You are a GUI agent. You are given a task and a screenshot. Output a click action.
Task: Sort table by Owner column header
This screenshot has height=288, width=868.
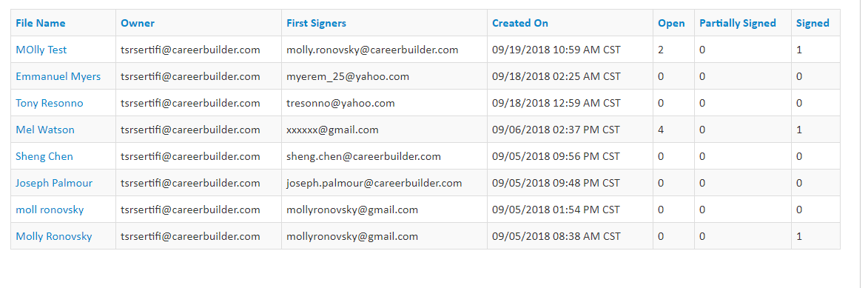[x=138, y=23]
